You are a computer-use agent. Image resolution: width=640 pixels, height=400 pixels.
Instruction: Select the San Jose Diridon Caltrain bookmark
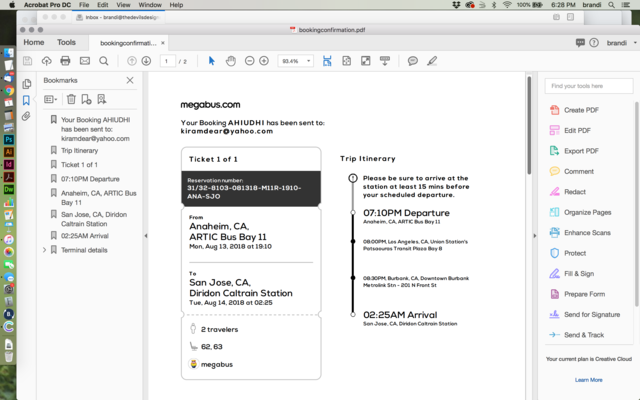tap(94, 219)
